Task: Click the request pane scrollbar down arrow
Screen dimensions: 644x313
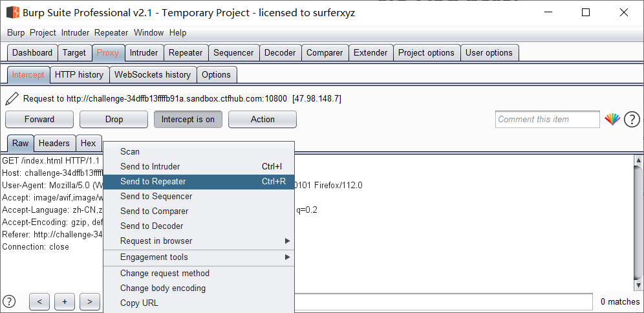Action: pos(638,285)
